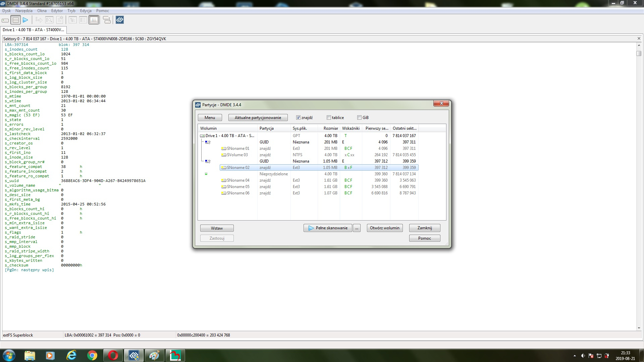Click Otwórz wolumin button
This screenshot has height=362, width=644.
(x=385, y=228)
